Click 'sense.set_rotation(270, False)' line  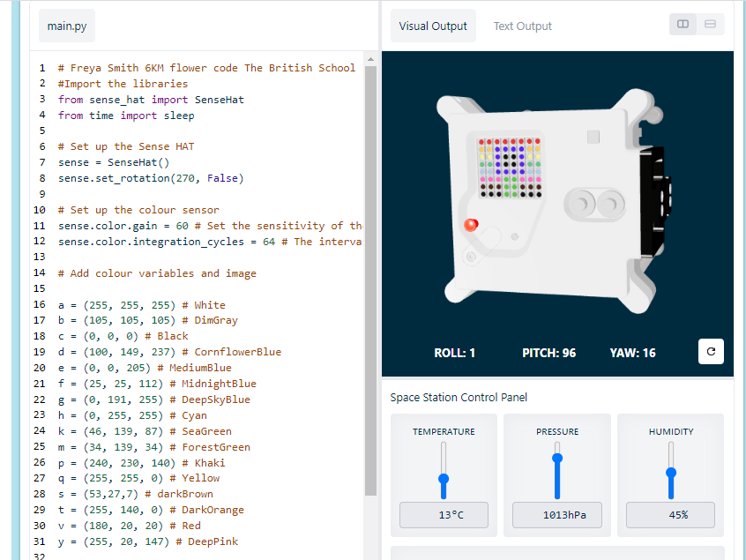(151, 178)
